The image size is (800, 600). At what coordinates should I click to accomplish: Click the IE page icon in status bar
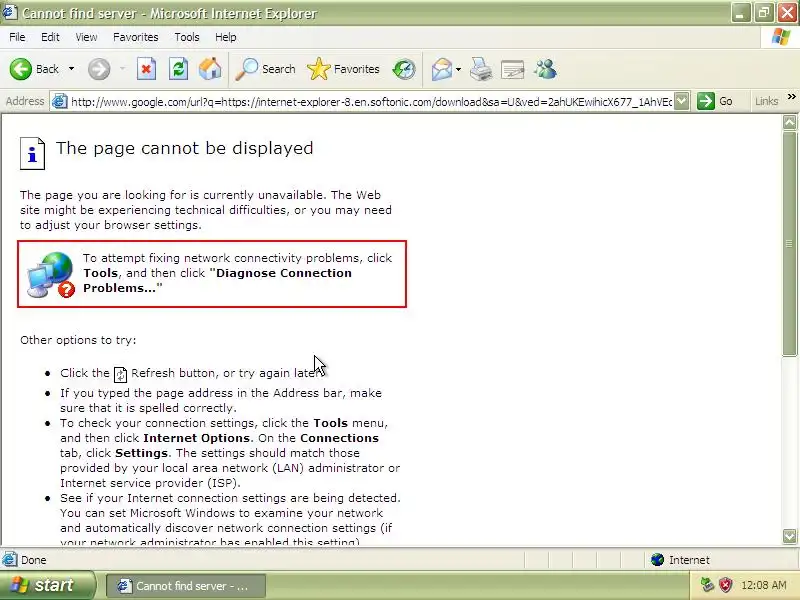pyautogui.click(x=9, y=560)
